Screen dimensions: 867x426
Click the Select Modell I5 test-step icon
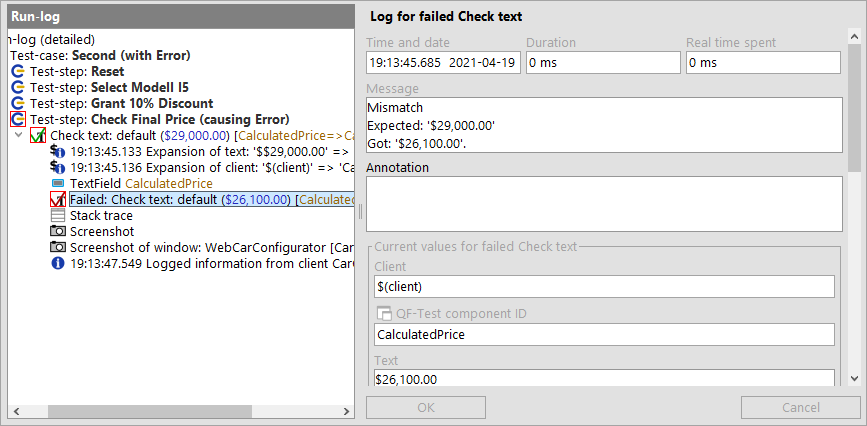18,88
